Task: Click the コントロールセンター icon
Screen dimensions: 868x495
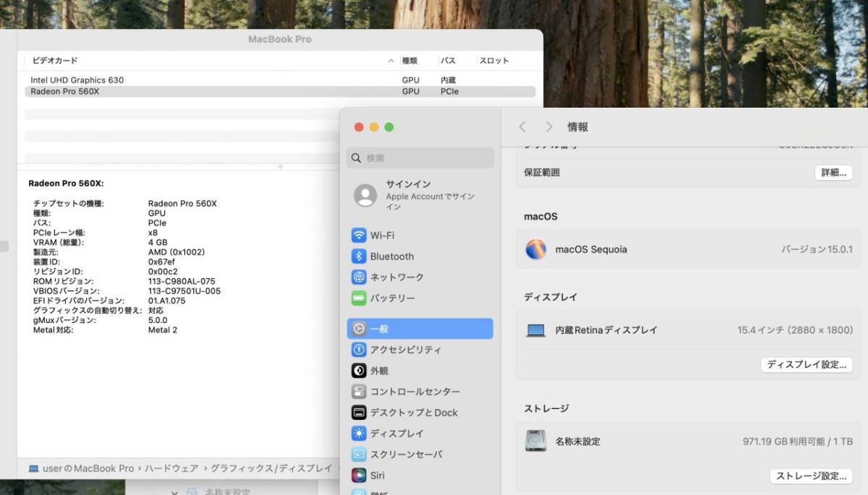Action: pyautogui.click(x=359, y=392)
